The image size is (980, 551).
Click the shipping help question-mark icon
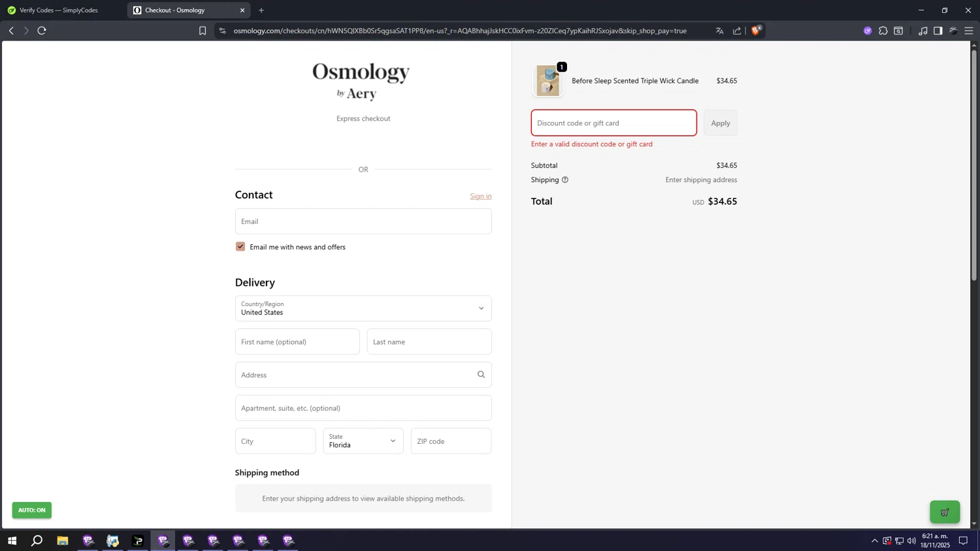pos(565,180)
